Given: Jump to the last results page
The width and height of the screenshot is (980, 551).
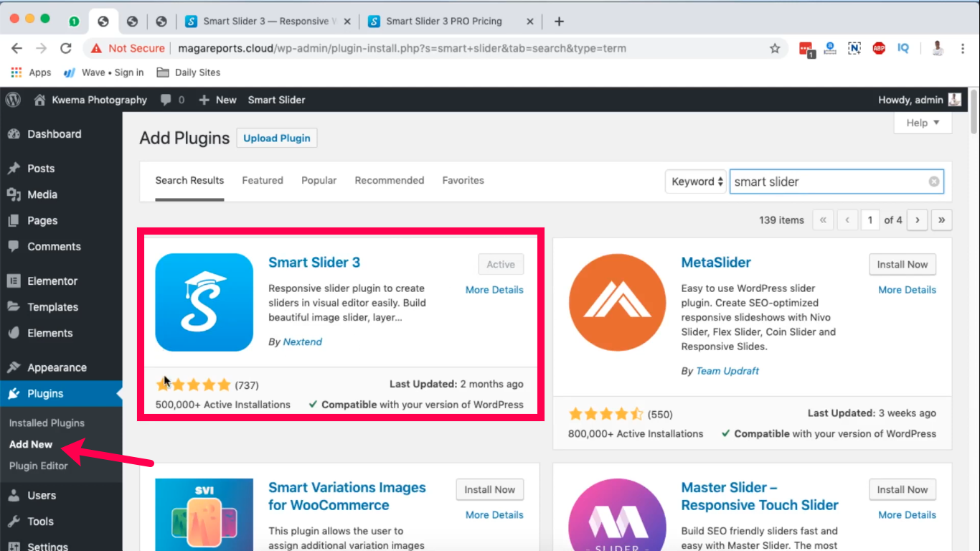Looking at the screenshot, I should (x=941, y=220).
